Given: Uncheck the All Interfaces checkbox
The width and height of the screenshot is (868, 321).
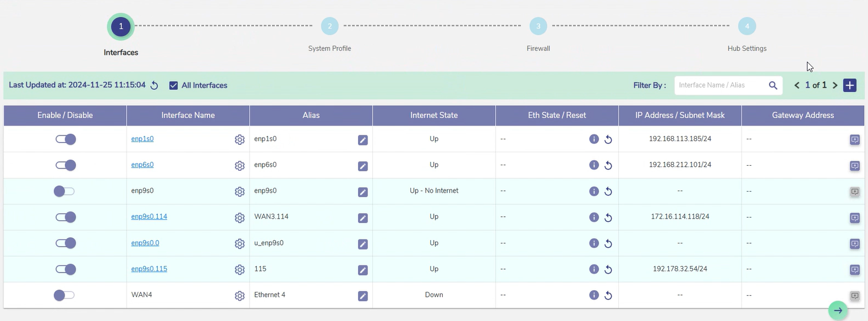Looking at the screenshot, I should click(x=173, y=85).
